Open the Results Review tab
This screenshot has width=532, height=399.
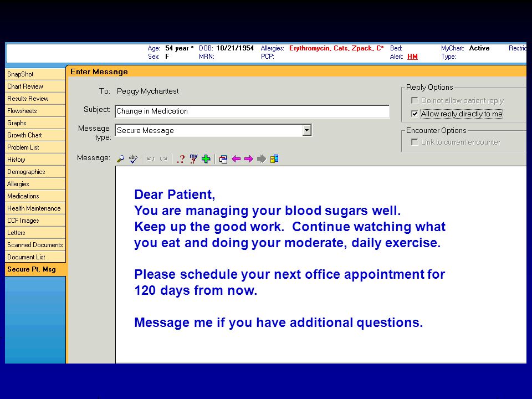click(x=35, y=99)
